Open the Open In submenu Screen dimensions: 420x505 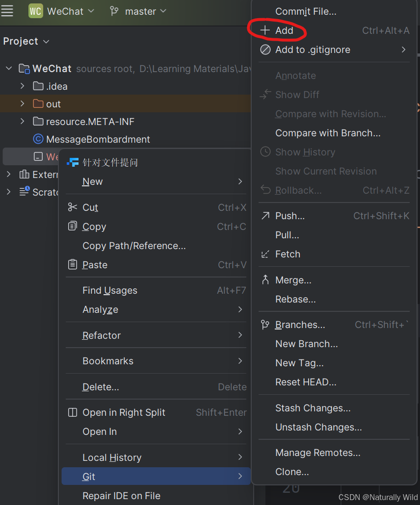(x=156, y=431)
